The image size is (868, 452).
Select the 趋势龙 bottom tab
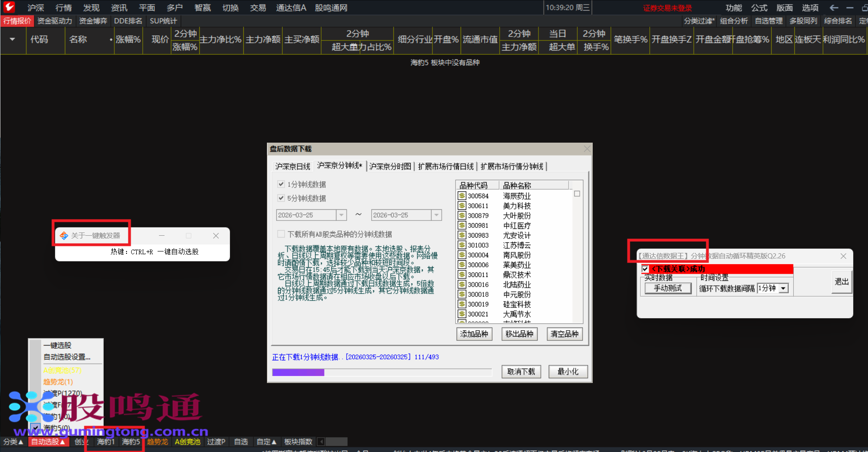click(158, 442)
